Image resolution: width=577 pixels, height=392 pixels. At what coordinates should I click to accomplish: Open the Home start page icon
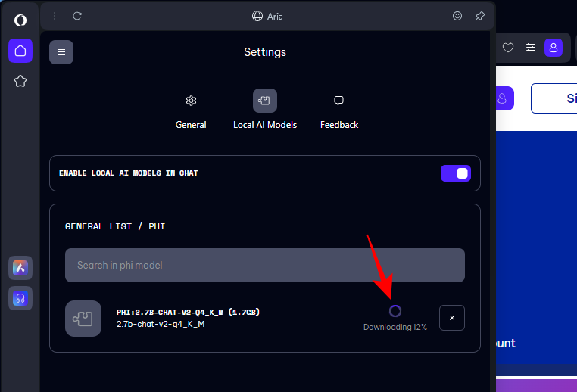20,51
